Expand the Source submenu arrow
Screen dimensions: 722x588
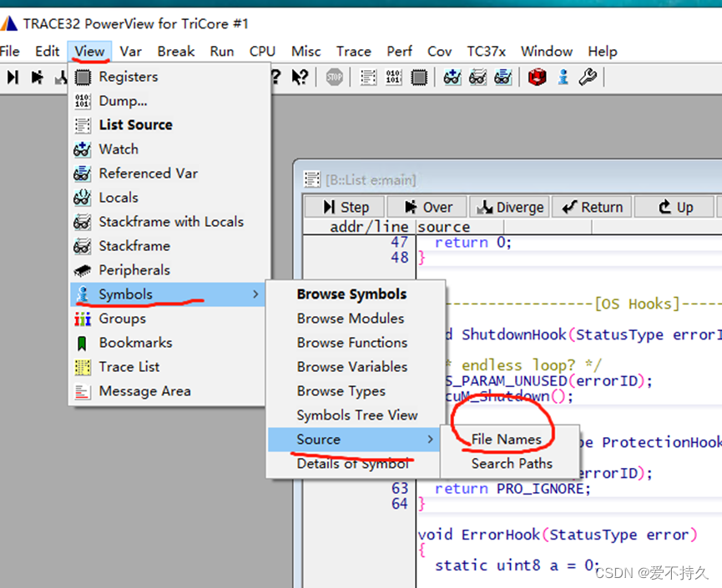tap(430, 440)
